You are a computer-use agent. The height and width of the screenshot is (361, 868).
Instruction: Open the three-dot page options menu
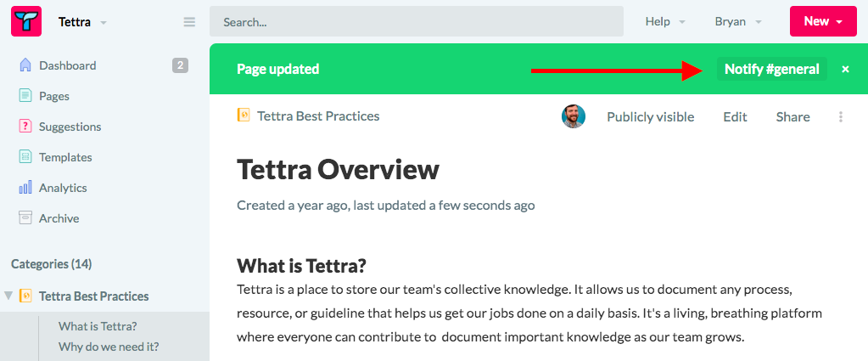tap(841, 116)
